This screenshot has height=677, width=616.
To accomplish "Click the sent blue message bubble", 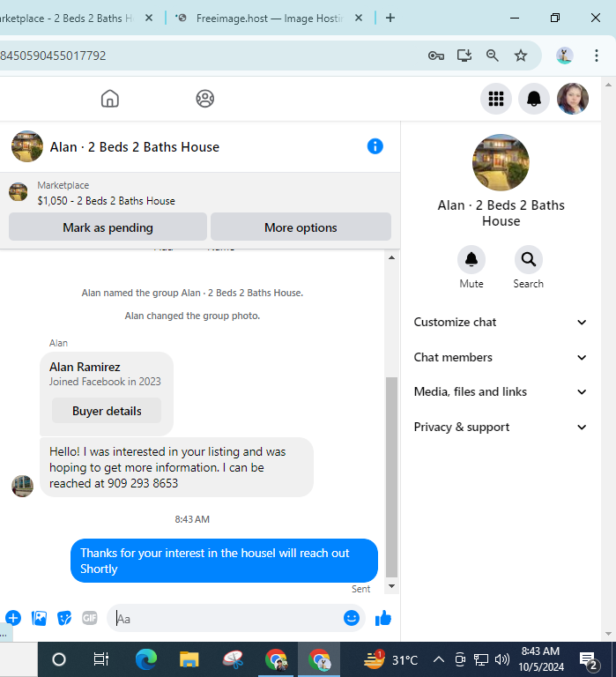I will (x=224, y=561).
